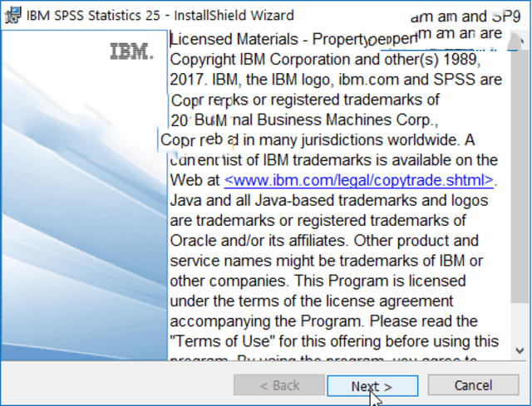Click the line '"Terms of Use" for this offering before using this'

coord(334,341)
